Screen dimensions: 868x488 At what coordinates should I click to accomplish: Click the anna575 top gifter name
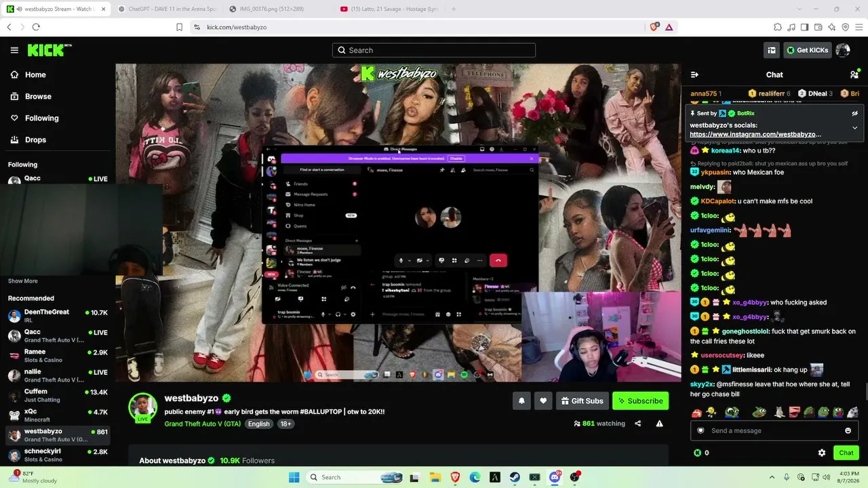tap(703, 94)
